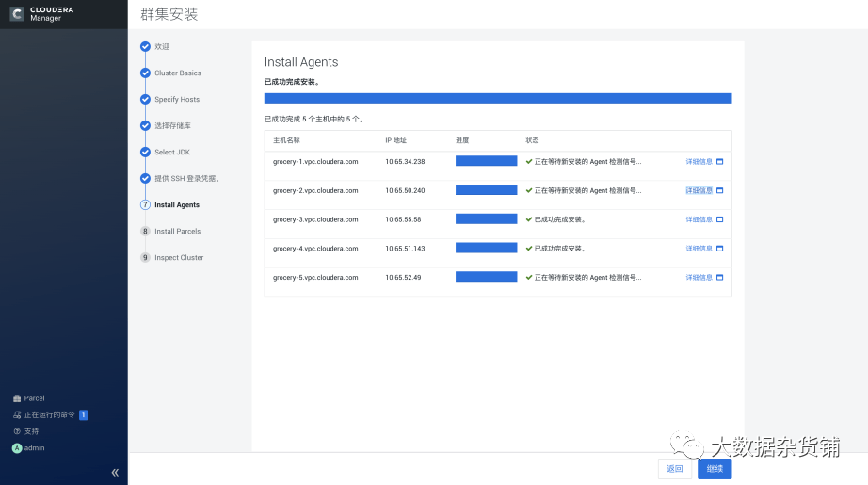The height and width of the screenshot is (485, 868).
Task: Select IP address 10.65.55.58
Action: (403, 219)
